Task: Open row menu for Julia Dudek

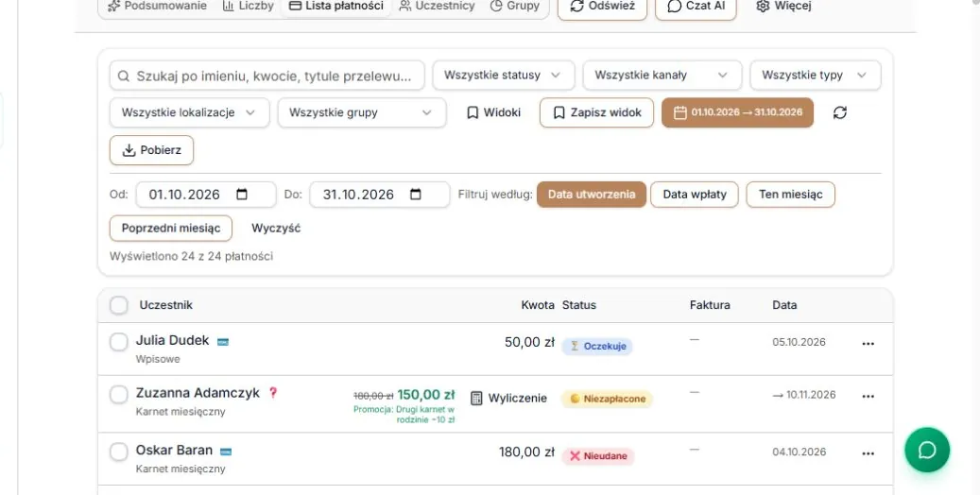Action: 868,344
